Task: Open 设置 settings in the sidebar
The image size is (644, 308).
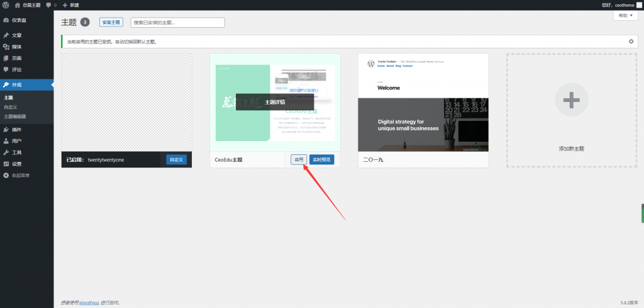Action: [16, 164]
